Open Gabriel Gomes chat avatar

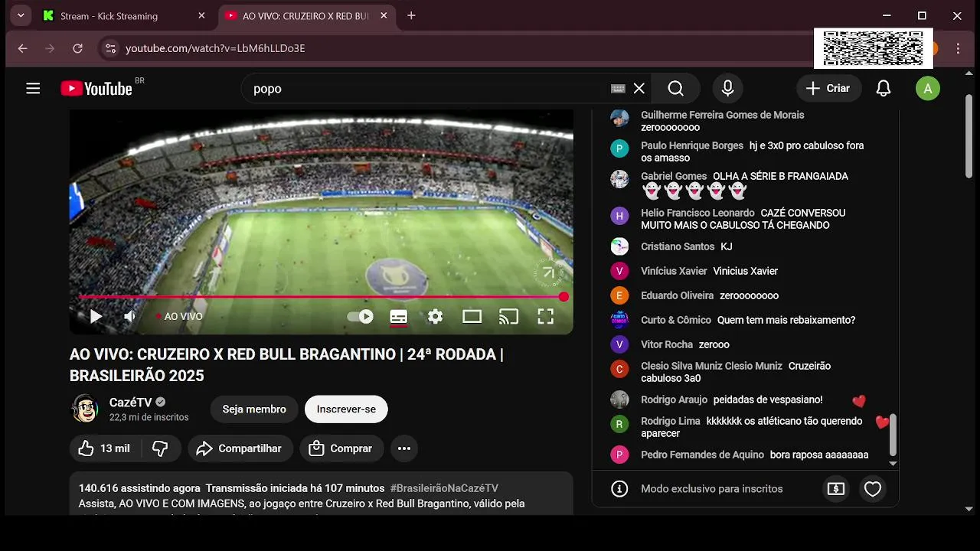(x=619, y=179)
